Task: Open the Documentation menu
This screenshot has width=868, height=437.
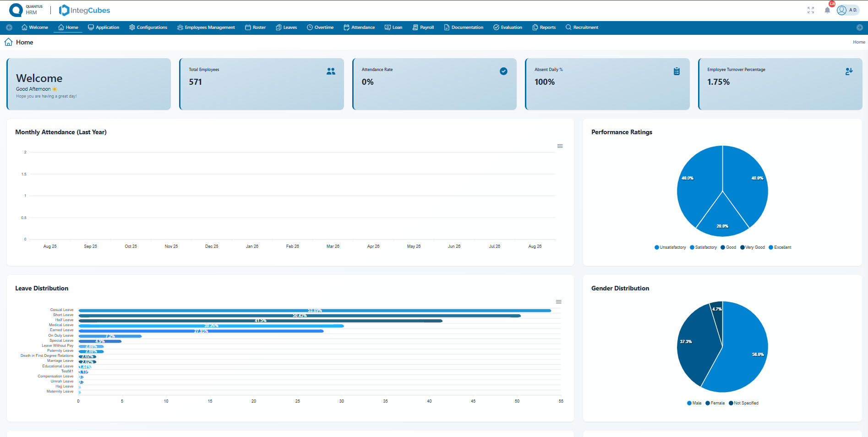Action: (x=464, y=27)
